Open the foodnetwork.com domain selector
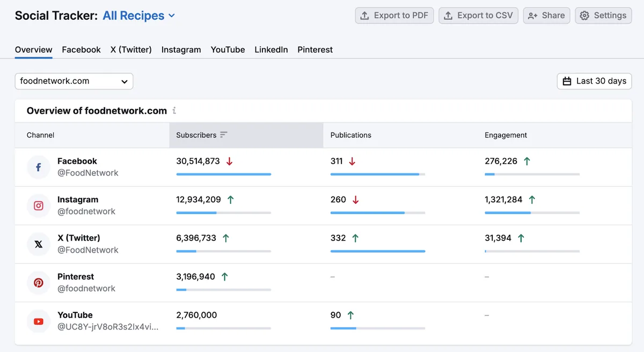 coord(74,82)
